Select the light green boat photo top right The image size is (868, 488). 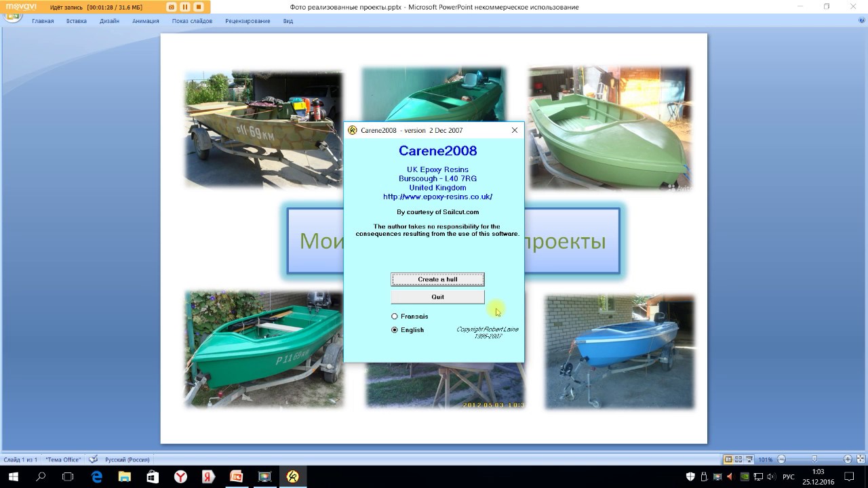click(609, 128)
